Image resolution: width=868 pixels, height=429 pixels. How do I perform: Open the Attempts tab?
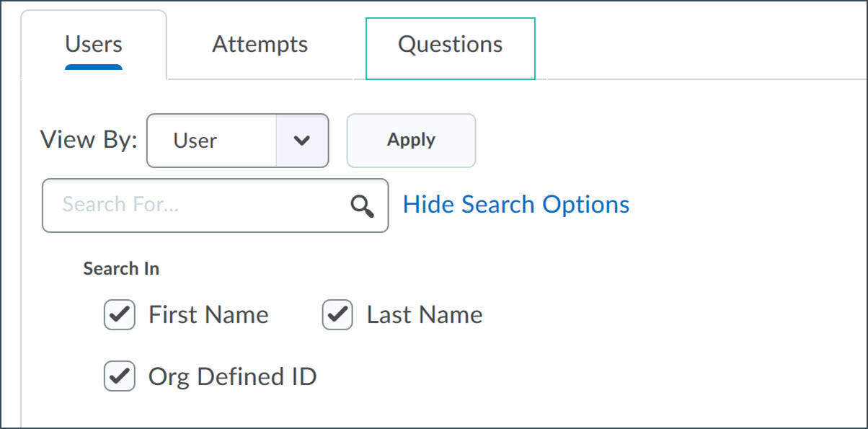coord(260,45)
